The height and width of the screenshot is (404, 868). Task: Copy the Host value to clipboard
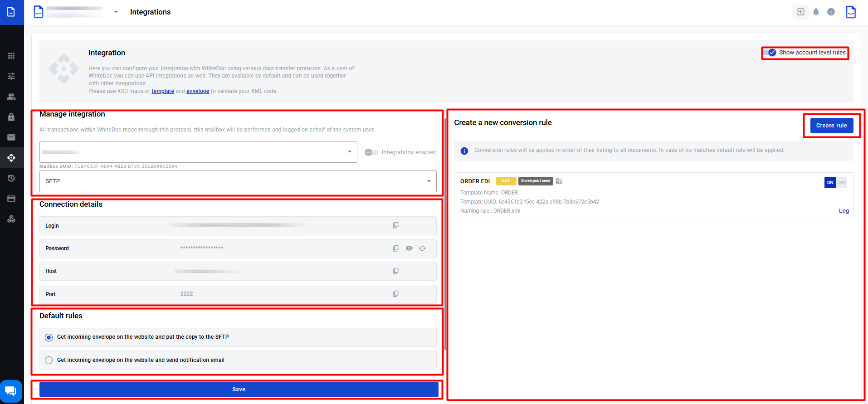click(395, 271)
